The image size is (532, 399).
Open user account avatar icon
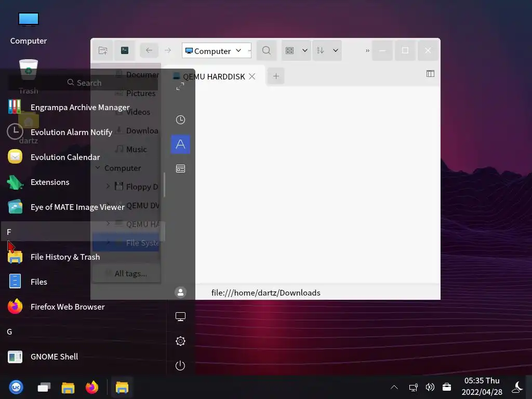tap(180, 292)
